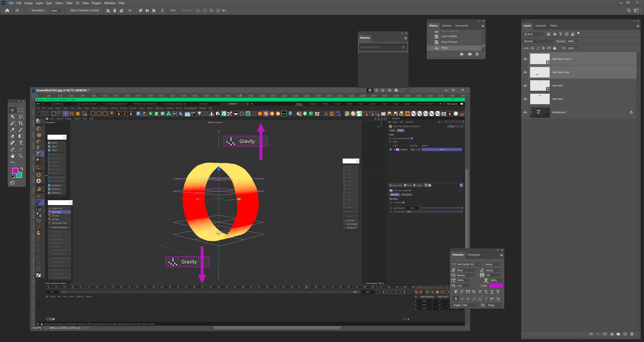
Task: Toggle standard ligatures fi button
Action: point(456,299)
